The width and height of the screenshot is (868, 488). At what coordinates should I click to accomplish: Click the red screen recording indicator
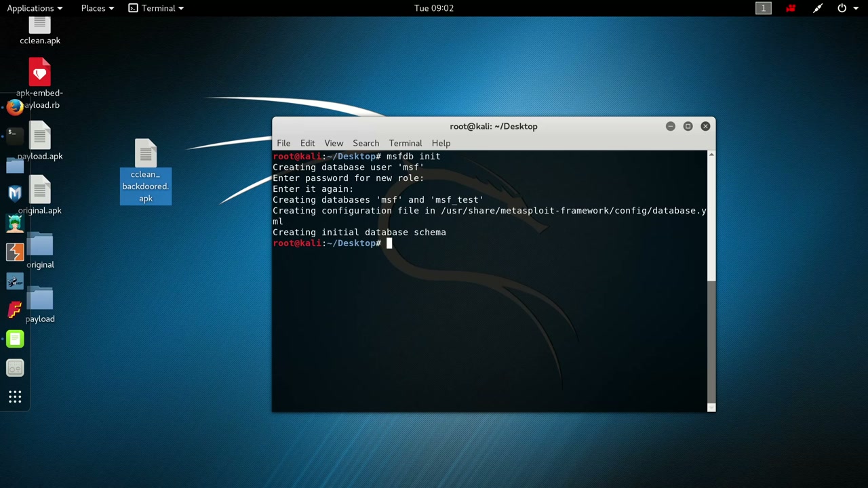pos(791,8)
